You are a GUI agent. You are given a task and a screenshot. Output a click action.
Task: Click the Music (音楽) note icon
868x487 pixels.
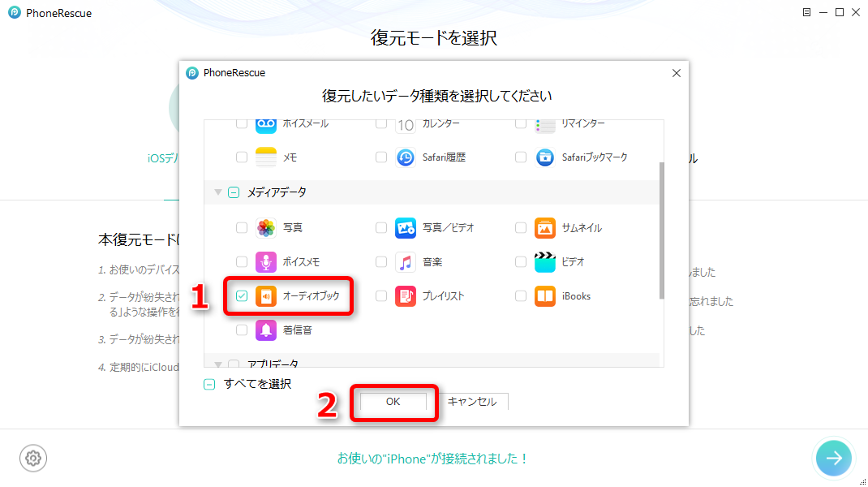[x=406, y=262]
